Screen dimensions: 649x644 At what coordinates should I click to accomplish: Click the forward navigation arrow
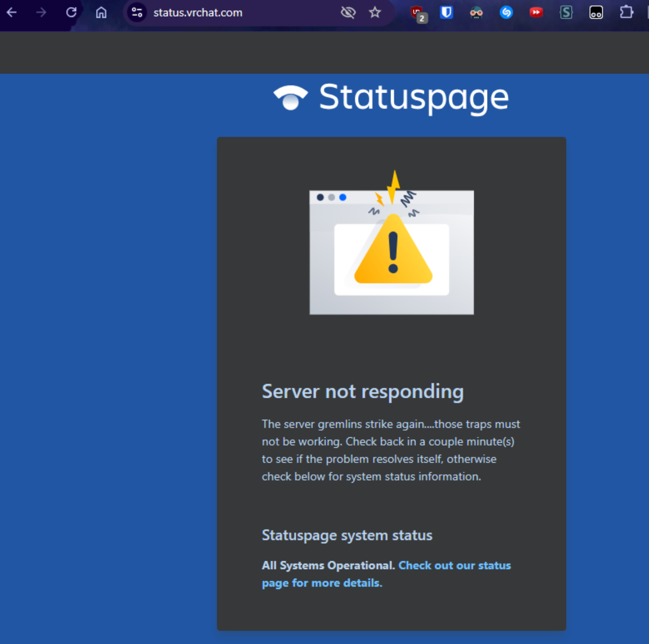click(41, 13)
